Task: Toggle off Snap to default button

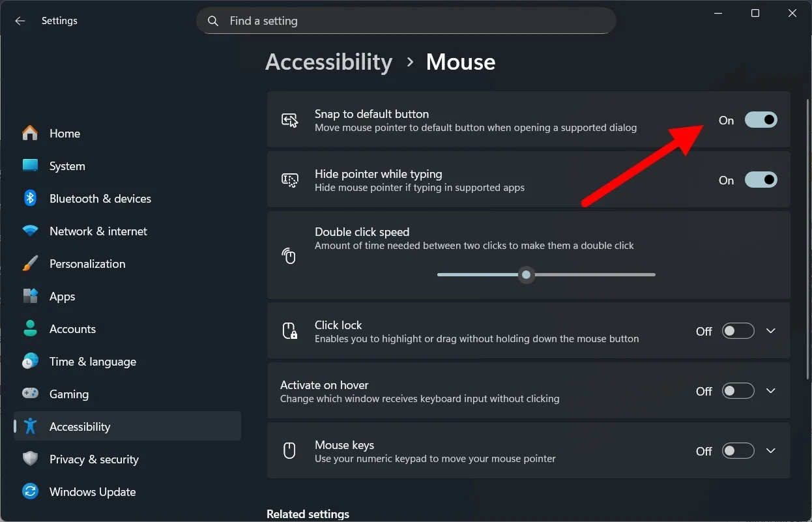Action: (x=761, y=120)
